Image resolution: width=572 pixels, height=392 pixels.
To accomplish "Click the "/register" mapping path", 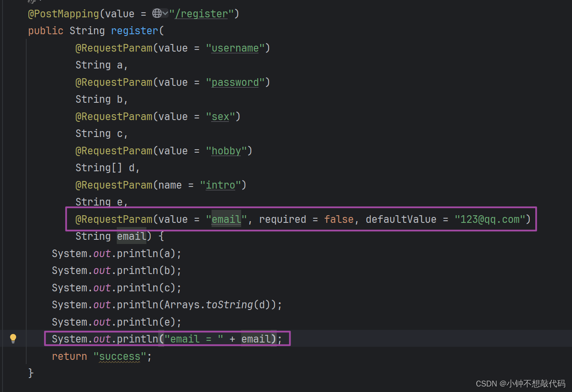I will [x=201, y=14].
